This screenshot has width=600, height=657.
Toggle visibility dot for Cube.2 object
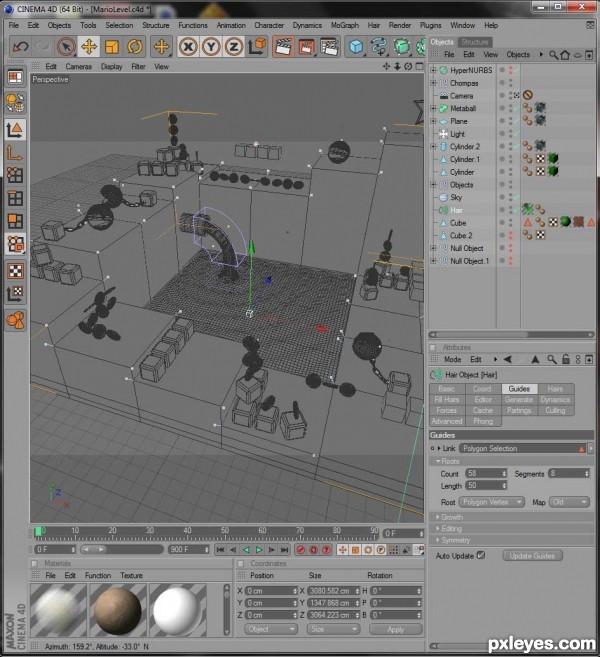(x=502, y=233)
